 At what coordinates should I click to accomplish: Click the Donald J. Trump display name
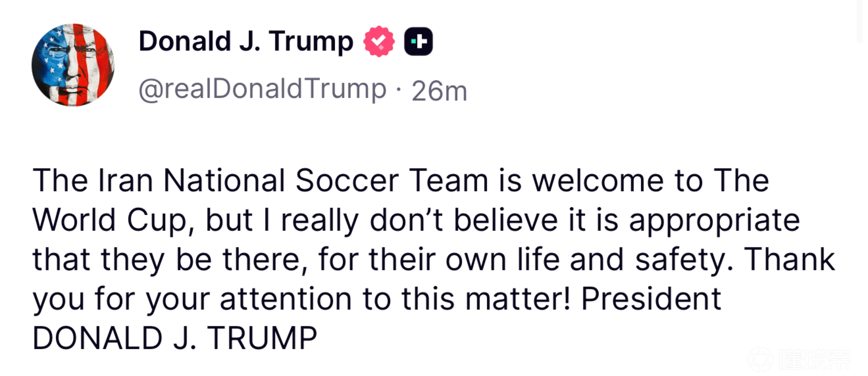point(246,41)
